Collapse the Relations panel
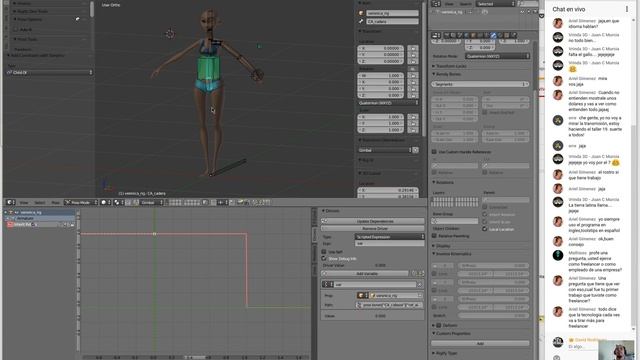Viewport: 640px width, 360px height. pyautogui.click(x=445, y=182)
